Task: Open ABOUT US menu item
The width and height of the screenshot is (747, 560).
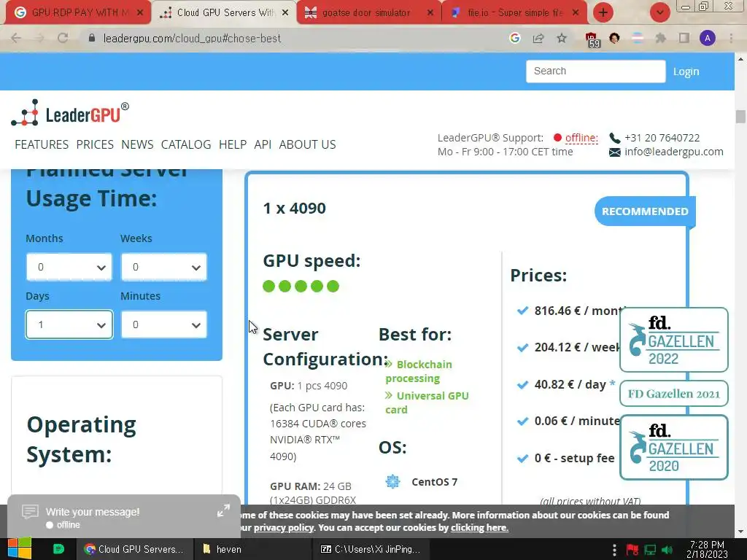Action: (307, 144)
